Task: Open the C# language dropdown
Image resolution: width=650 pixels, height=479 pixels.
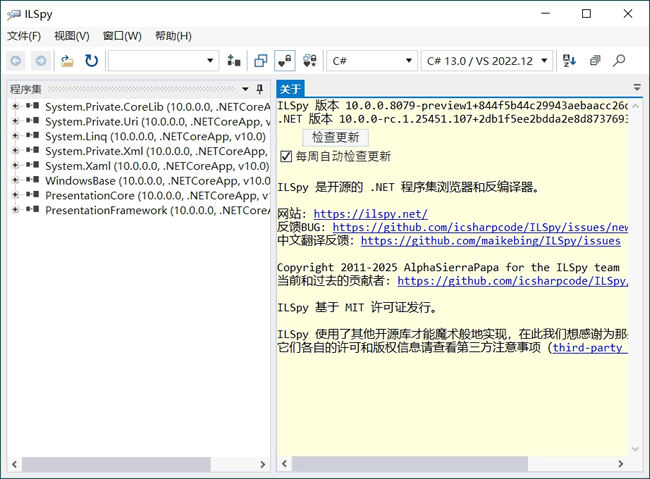Action: pos(372,61)
